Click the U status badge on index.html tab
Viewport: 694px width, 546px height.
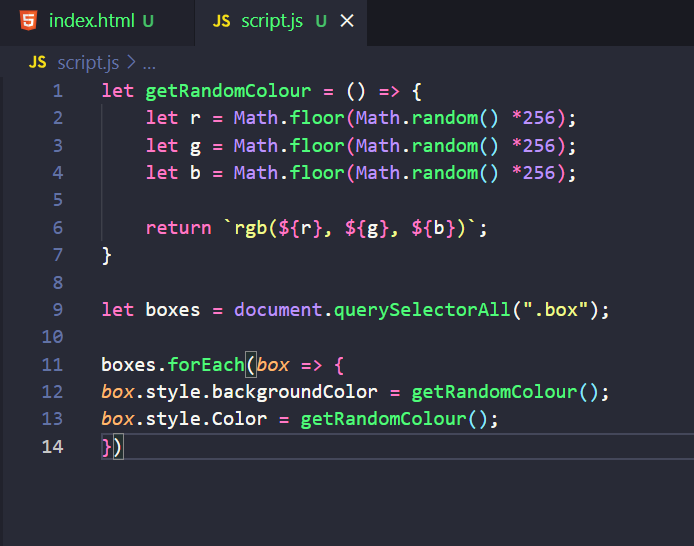pos(148,21)
